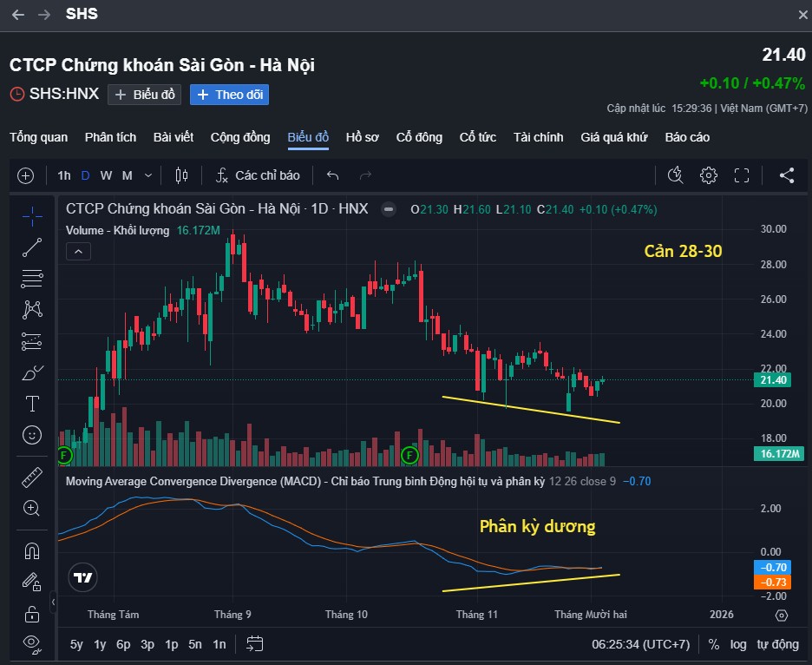
Task: Open the Cổ tức tab
Action: tap(478, 137)
